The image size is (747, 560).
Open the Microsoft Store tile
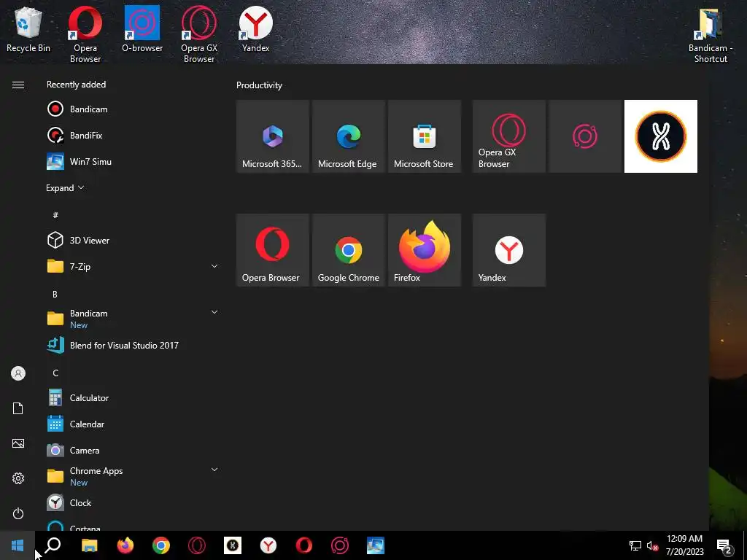(x=425, y=136)
